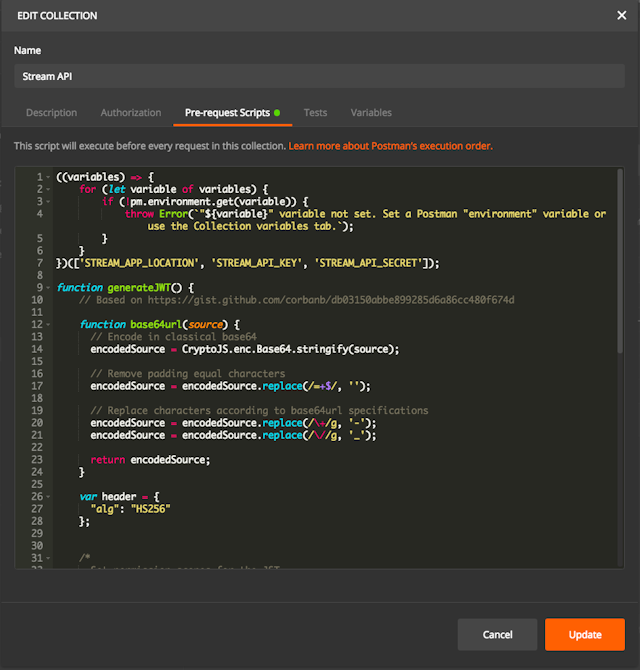Select the Pre-request Scripts tab
The image size is (640, 670).
[x=227, y=113]
